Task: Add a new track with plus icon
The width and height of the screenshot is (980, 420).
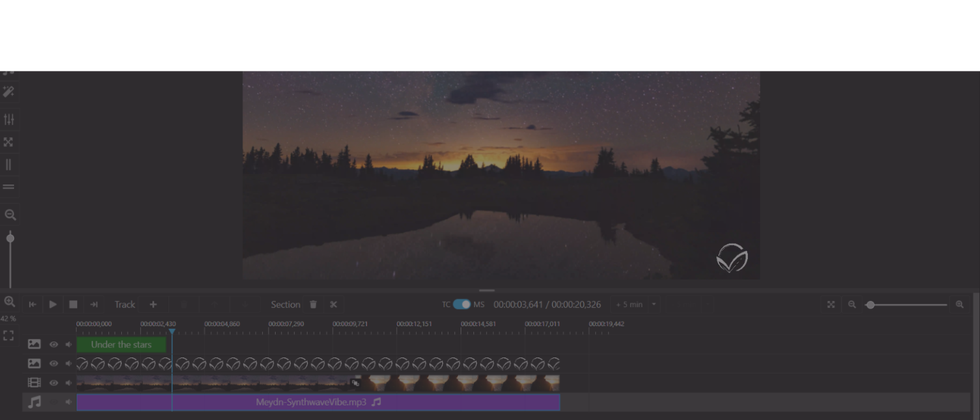Action: (153, 304)
